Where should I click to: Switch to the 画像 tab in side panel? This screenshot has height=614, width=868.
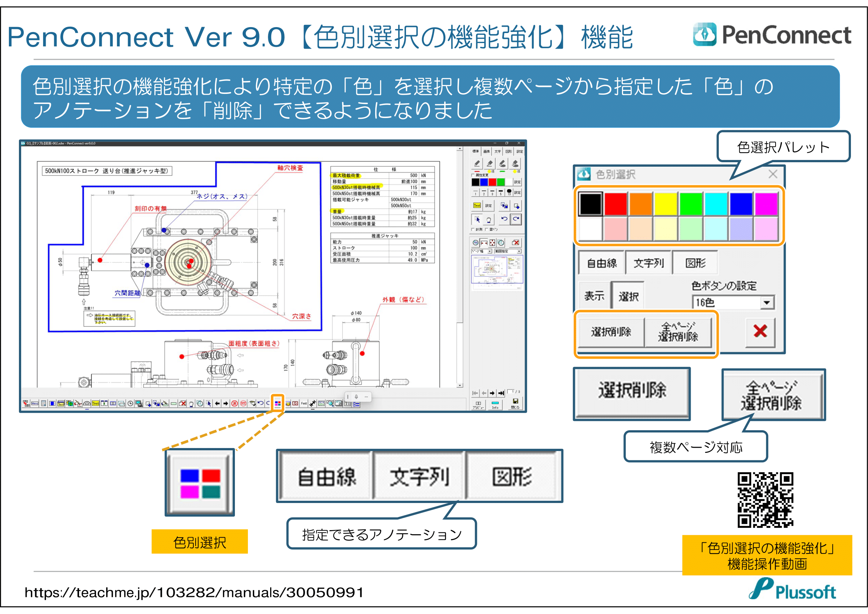pyautogui.click(x=487, y=151)
